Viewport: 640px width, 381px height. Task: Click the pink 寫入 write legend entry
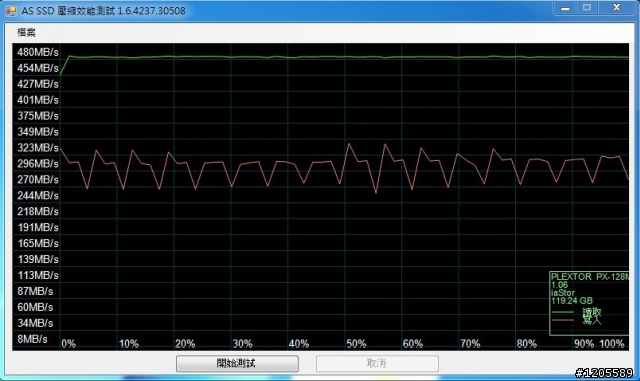577,320
